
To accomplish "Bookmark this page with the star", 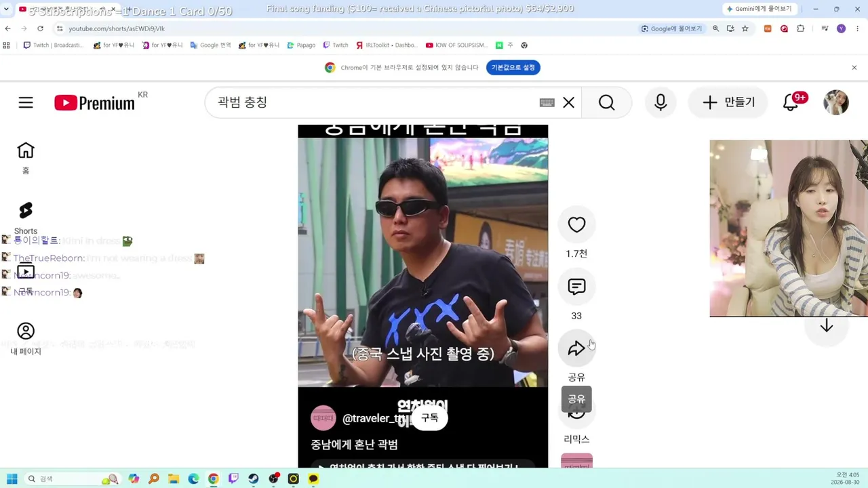I will [745, 28].
